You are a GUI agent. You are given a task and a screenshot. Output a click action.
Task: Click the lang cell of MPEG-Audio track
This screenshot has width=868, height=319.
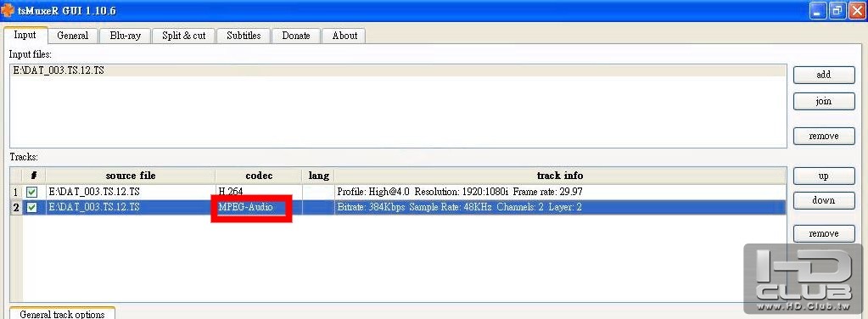[318, 208]
